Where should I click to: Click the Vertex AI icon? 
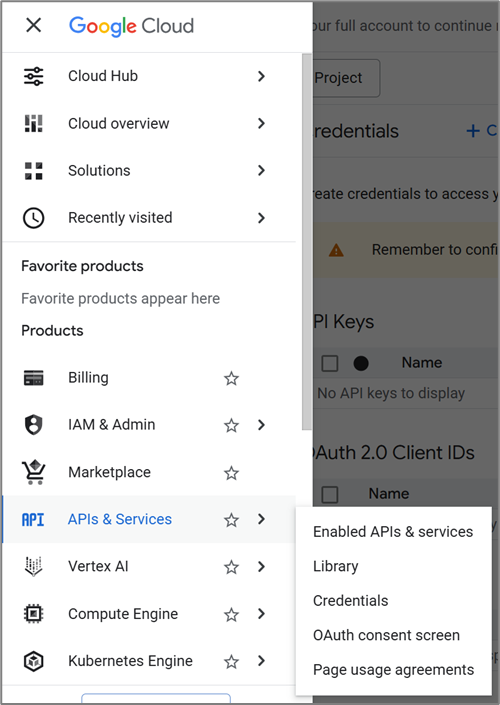(x=34, y=567)
